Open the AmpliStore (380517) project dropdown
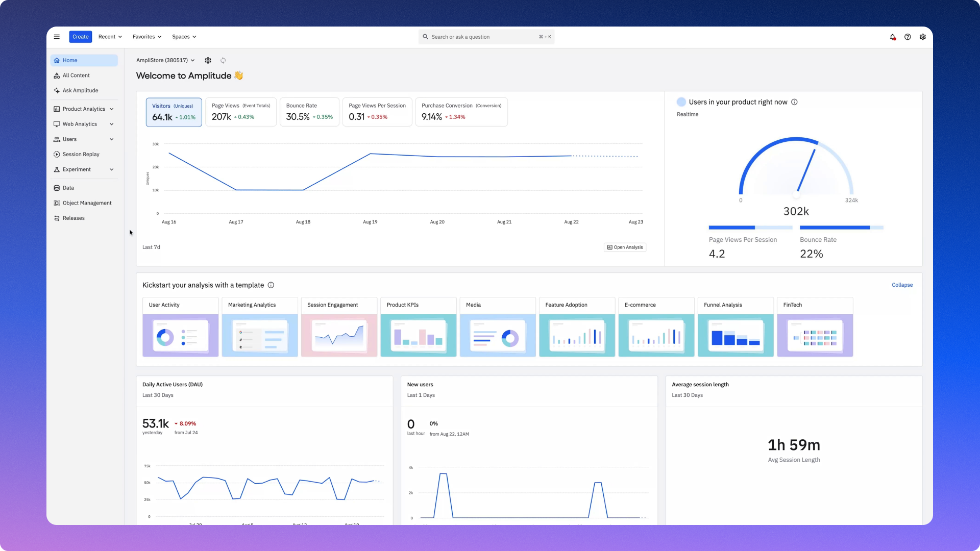980x551 pixels. (165, 60)
